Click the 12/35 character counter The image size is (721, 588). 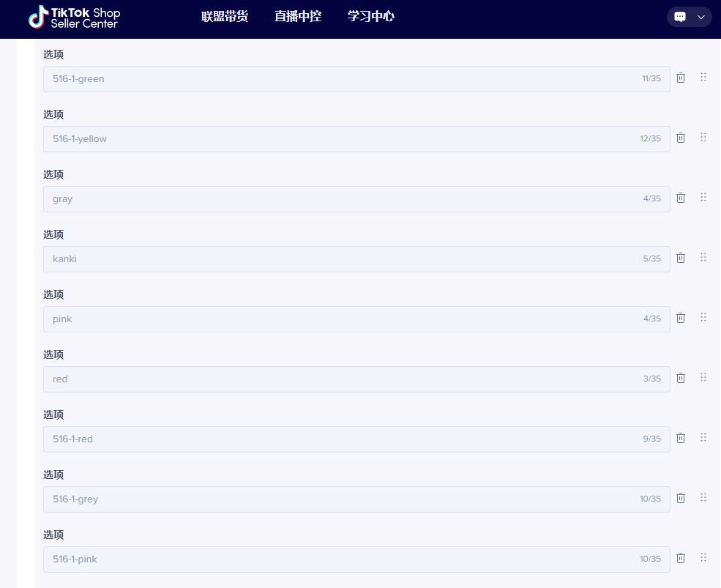coord(651,138)
